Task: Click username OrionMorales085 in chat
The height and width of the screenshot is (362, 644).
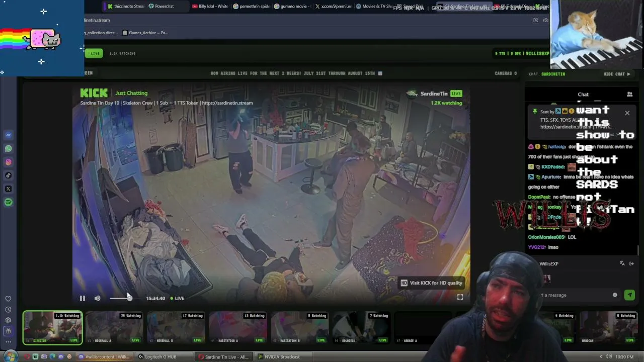Action: [547, 237]
